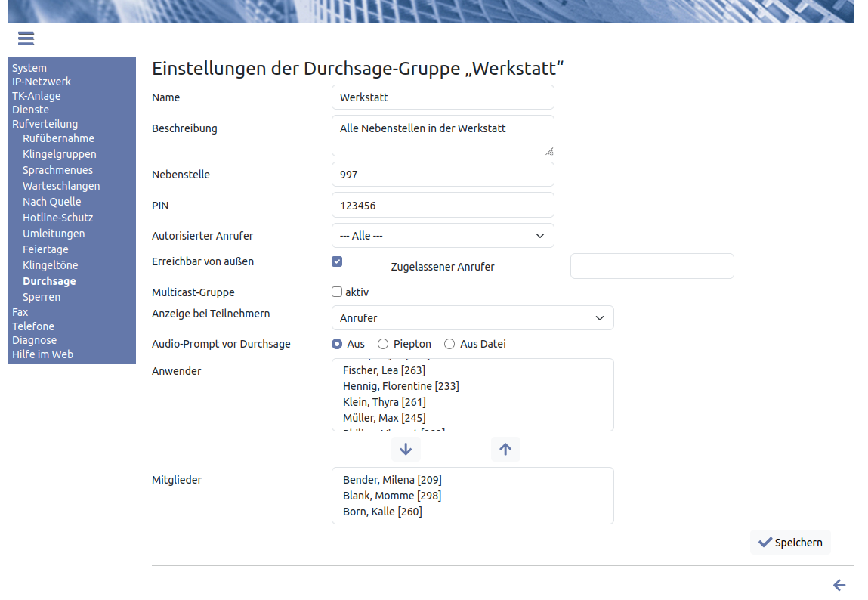Click into the PIN input field
Viewport: 868px width, 600px height.
coord(443,205)
